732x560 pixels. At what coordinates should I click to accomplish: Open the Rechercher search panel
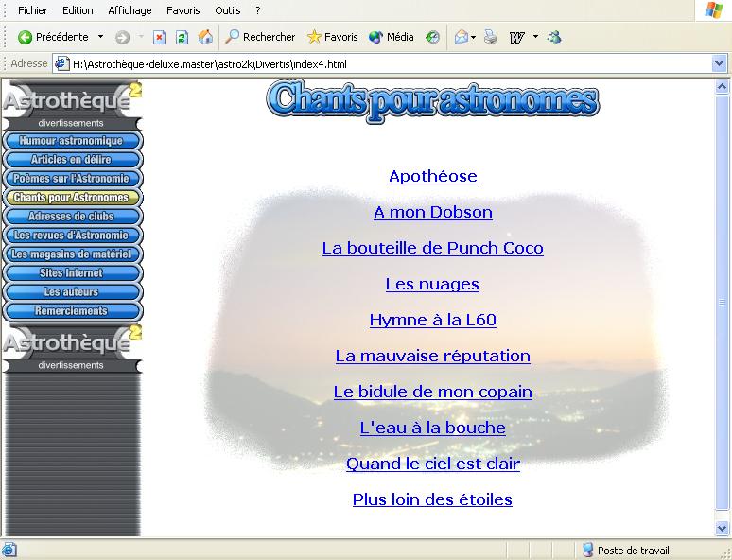pos(260,37)
